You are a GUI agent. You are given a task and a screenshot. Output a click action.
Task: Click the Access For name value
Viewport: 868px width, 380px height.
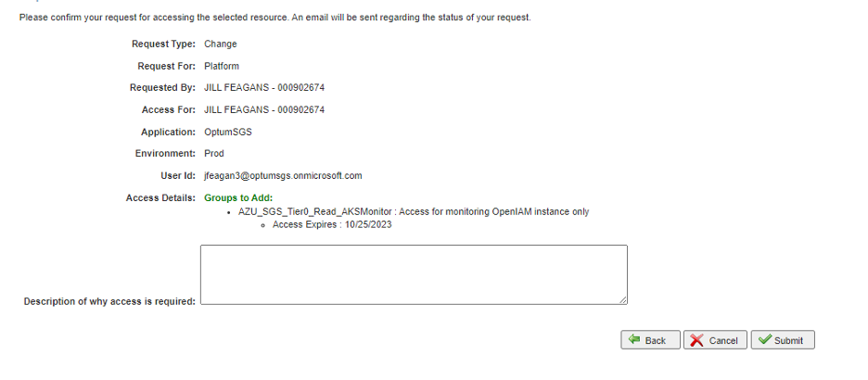(x=264, y=109)
